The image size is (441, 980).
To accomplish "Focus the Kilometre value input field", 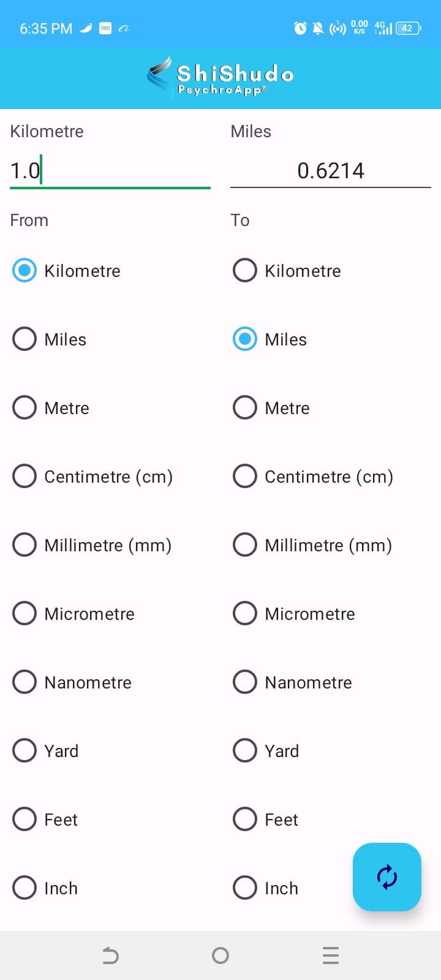I will [110, 170].
